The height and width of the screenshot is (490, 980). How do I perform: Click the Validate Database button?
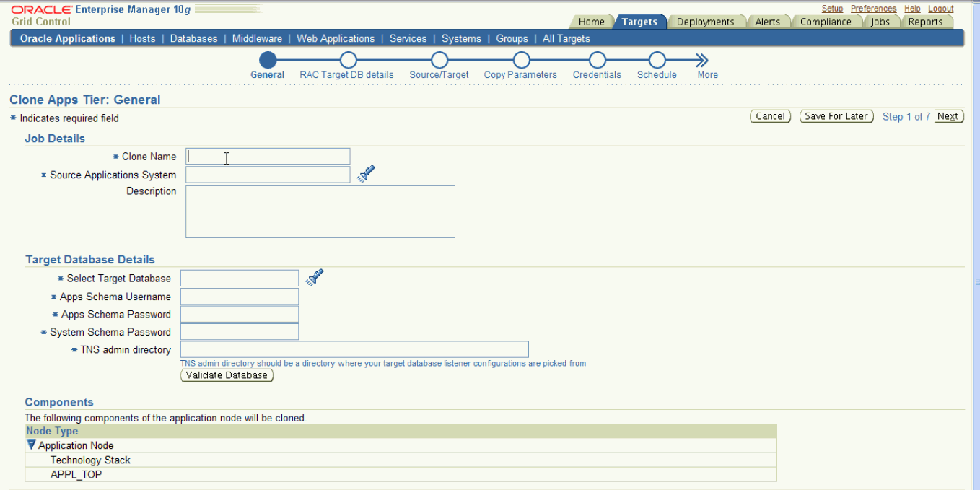(227, 375)
